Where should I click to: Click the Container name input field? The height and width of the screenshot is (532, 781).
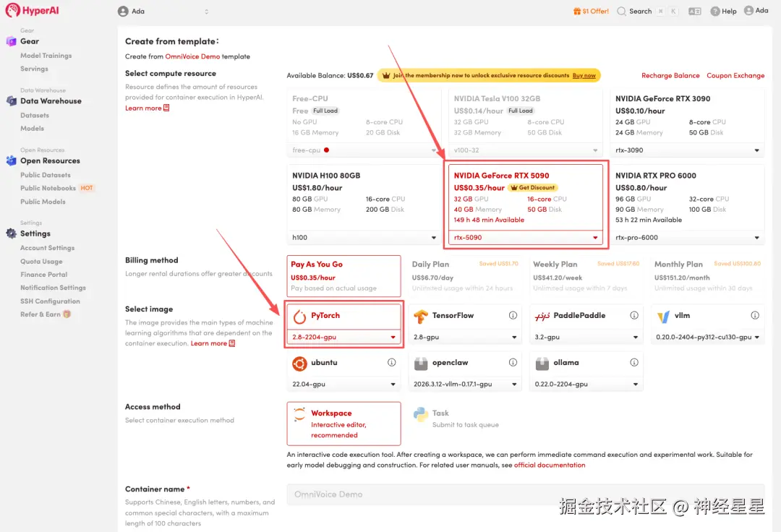click(526, 494)
